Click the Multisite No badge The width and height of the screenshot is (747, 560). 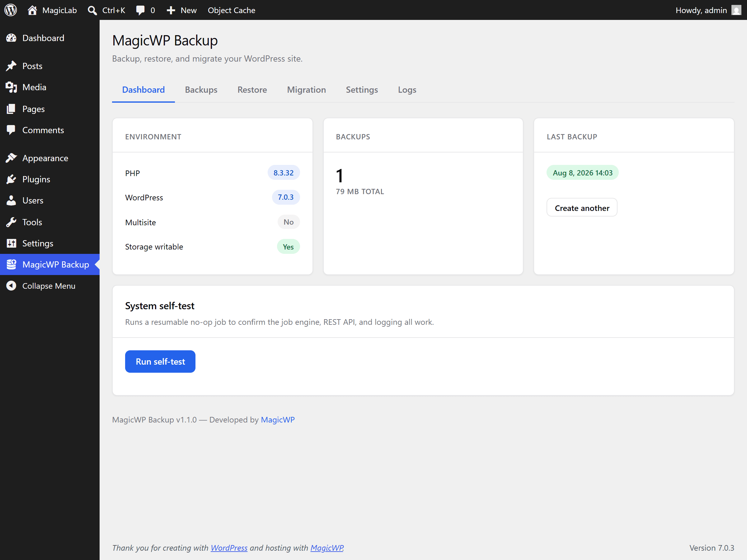(x=289, y=222)
